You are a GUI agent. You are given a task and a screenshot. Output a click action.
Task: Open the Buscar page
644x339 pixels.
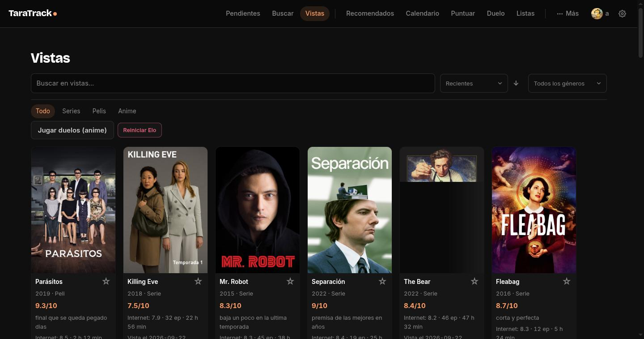tap(283, 13)
